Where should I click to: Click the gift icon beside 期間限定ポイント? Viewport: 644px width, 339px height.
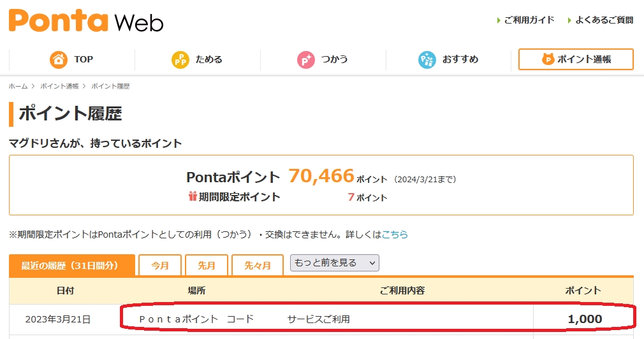[x=193, y=197]
